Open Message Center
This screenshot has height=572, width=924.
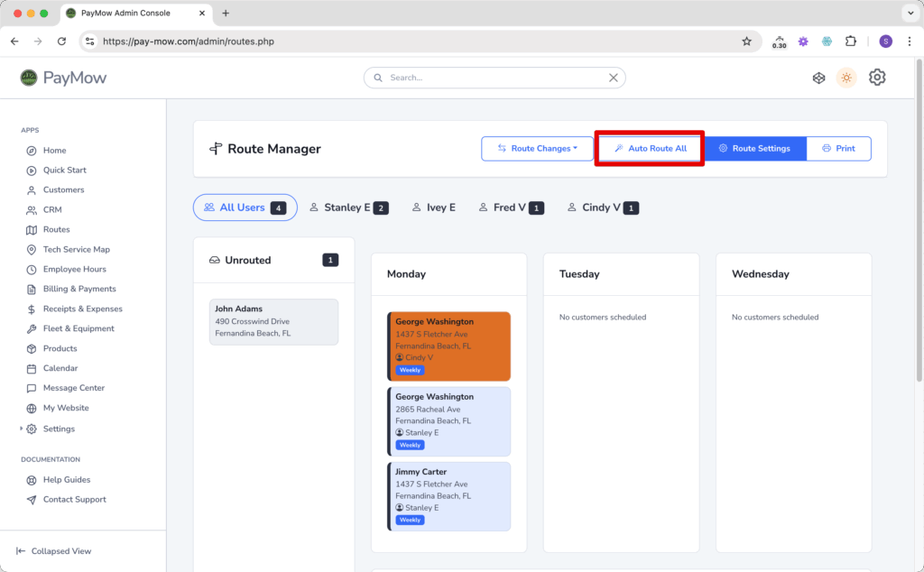click(x=74, y=388)
